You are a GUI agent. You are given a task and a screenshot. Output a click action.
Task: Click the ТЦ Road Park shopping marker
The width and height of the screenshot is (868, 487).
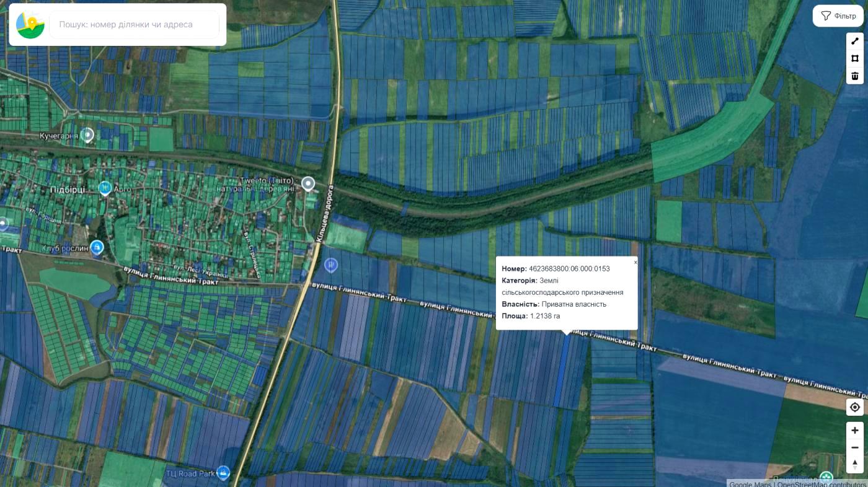223,473
